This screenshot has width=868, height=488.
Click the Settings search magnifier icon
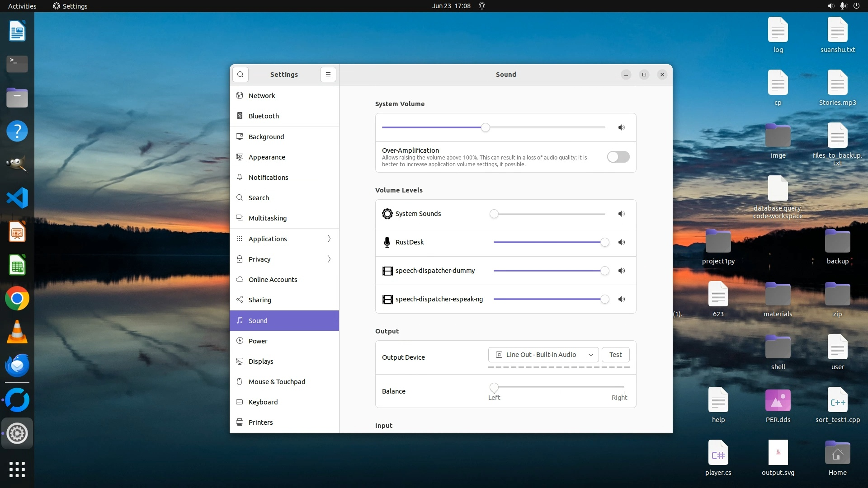[x=241, y=75]
